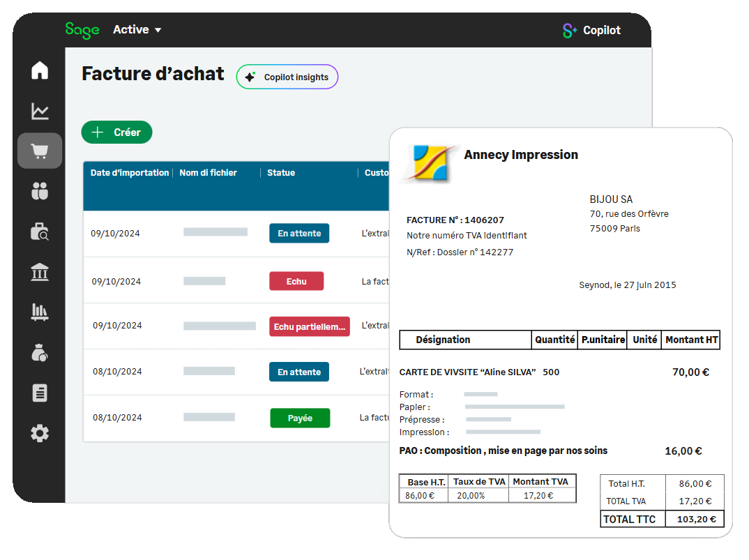Click the Statue column header

tap(281, 173)
